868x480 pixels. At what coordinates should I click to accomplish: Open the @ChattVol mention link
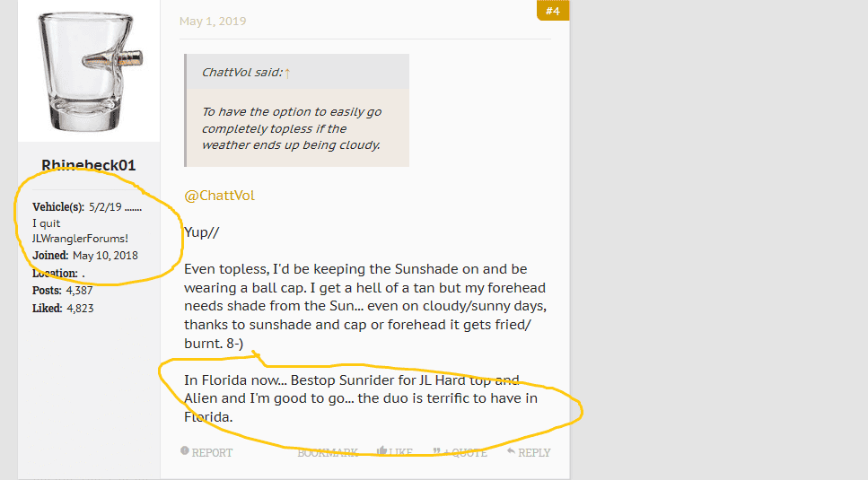(x=219, y=196)
